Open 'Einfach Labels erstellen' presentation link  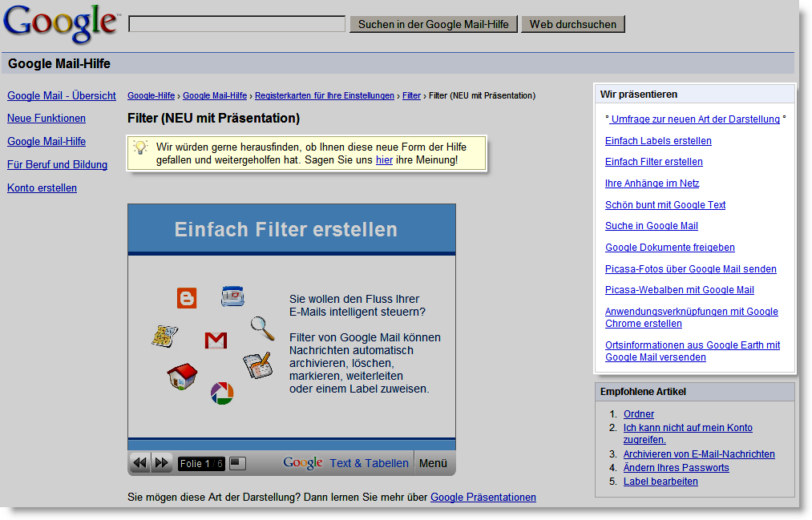658,141
